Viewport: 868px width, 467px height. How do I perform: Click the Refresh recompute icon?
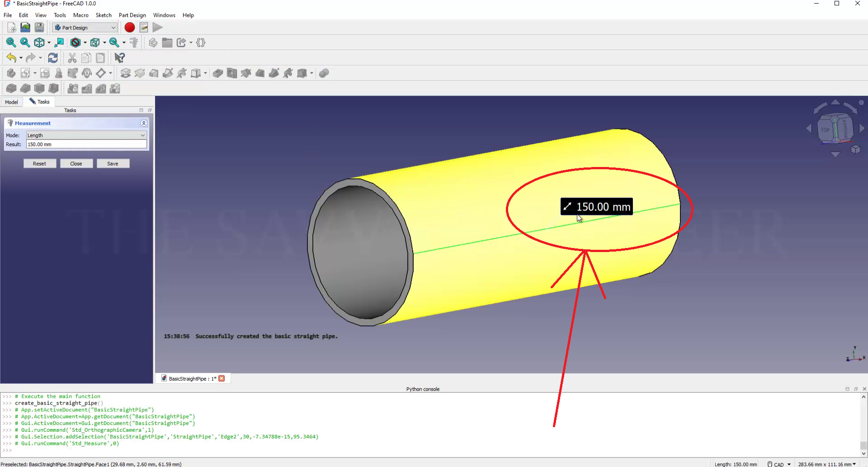(x=53, y=58)
